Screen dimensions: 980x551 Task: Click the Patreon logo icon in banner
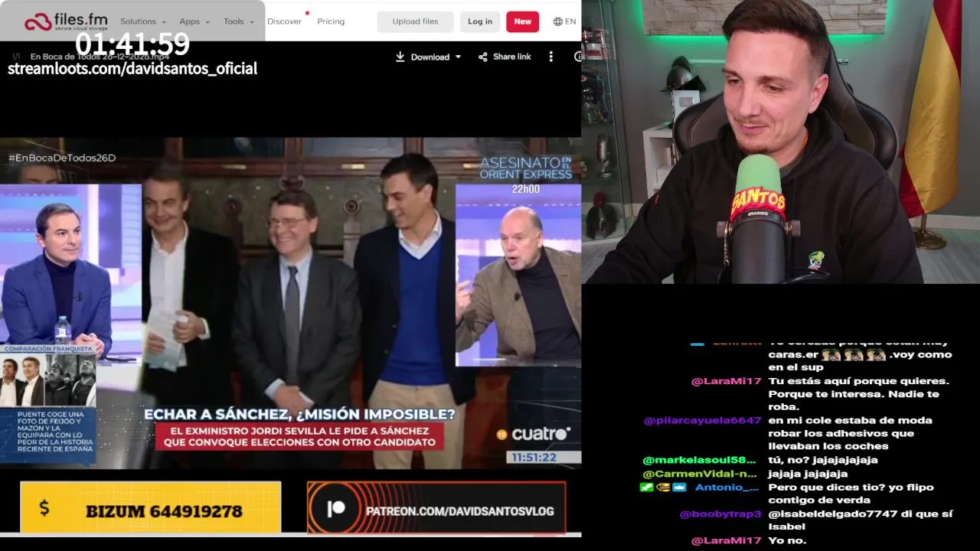click(335, 509)
